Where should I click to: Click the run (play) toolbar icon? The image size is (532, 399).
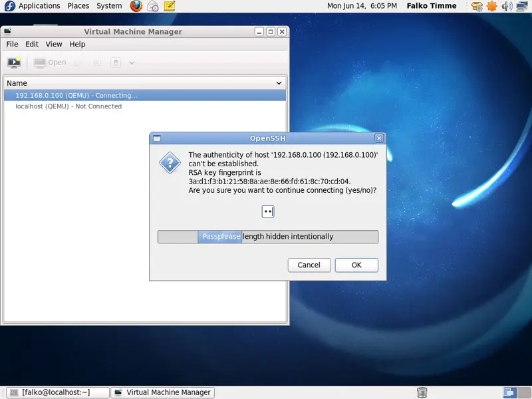coord(78,63)
